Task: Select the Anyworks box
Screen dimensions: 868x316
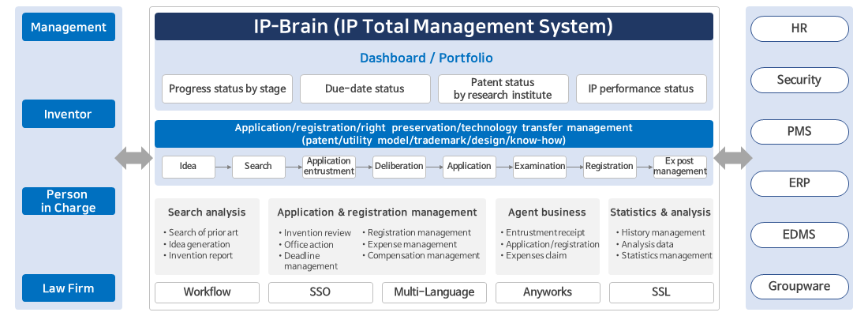Action: tap(548, 292)
